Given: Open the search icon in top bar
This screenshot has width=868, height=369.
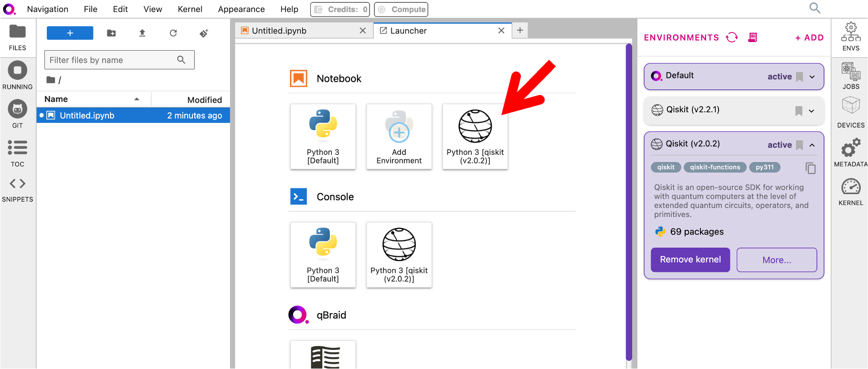Looking at the screenshot, I should (x=815, y=8).
